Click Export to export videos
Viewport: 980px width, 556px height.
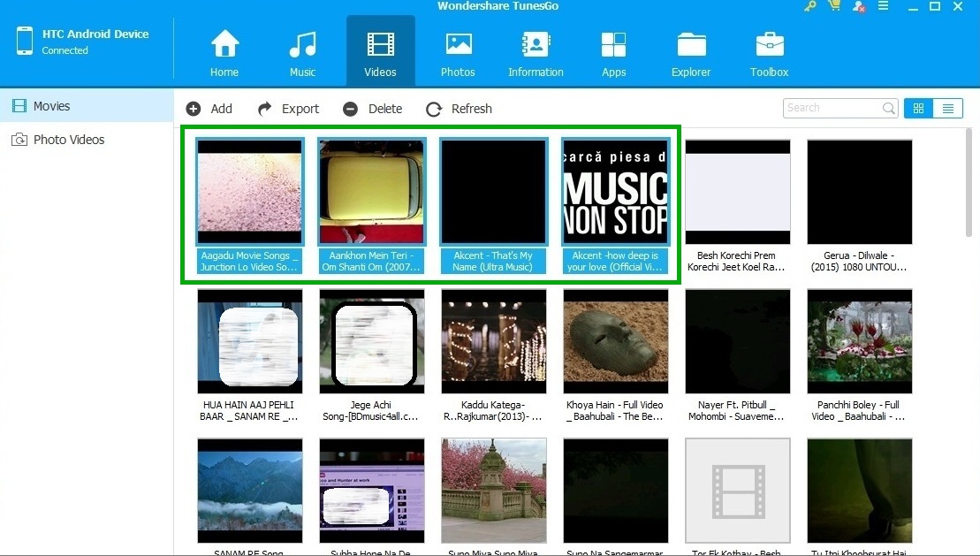[x=288, y=109]
